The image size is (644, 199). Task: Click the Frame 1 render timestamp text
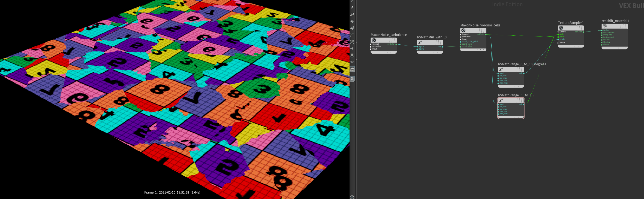pos(172,192)
